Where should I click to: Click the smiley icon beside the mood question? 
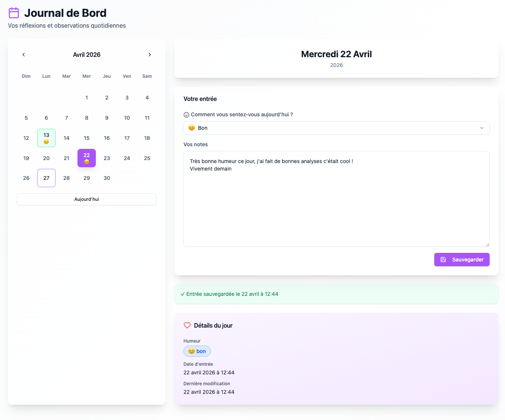[x=186, y=115]
